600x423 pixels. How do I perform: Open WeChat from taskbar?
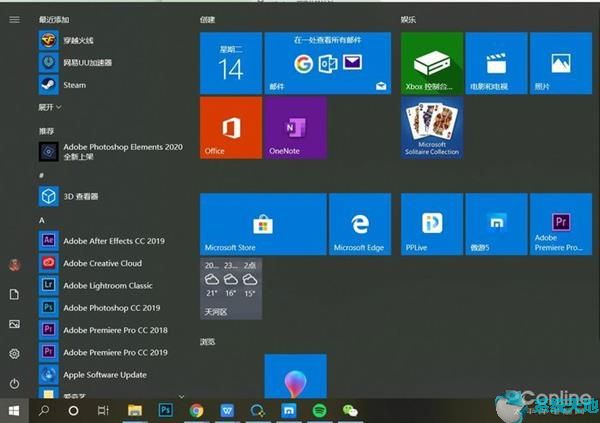tap(350, 411)
